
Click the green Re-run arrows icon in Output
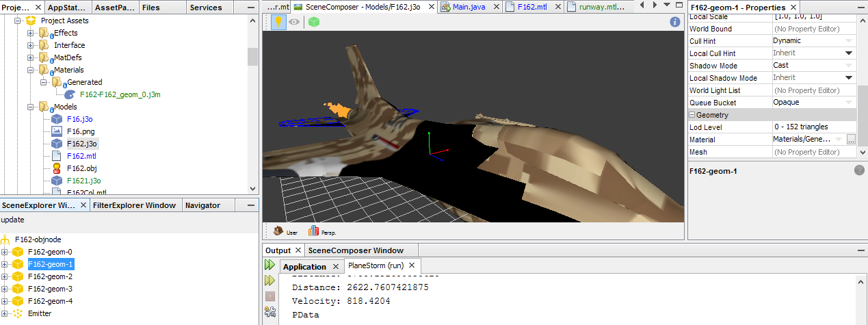pos(269,264)
